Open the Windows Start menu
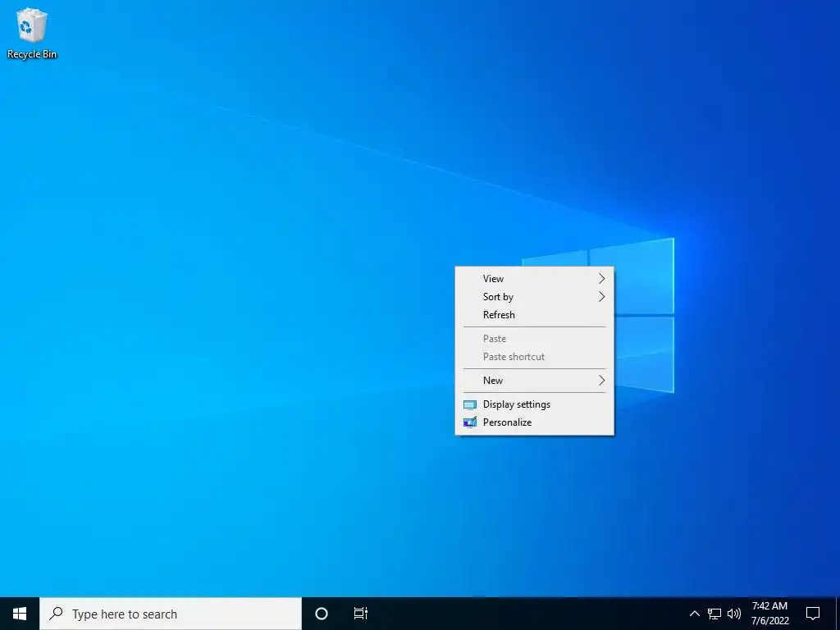840x630 pixels. tap(20, 614)
